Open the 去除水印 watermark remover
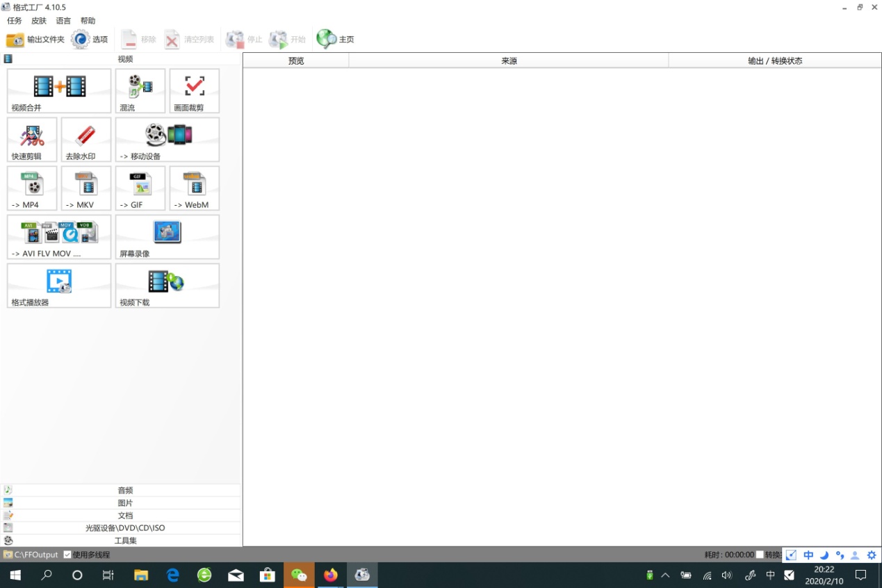 pos(86,139)
